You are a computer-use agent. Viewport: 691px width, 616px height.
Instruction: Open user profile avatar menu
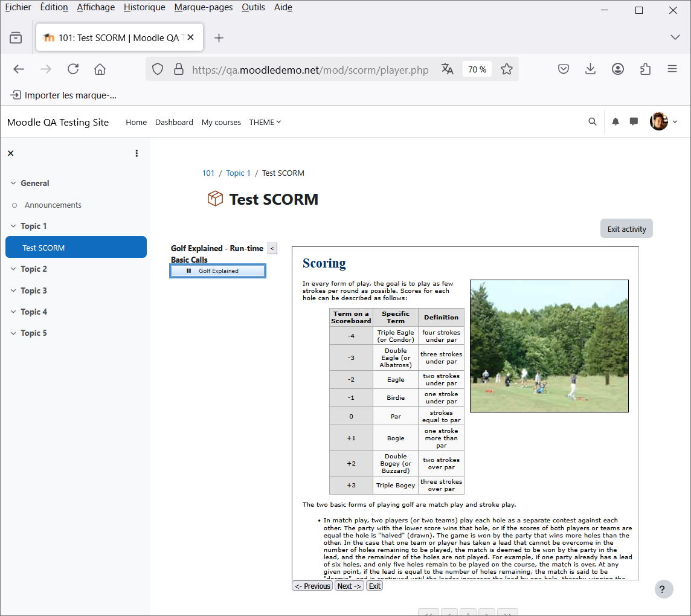point(663,121)
